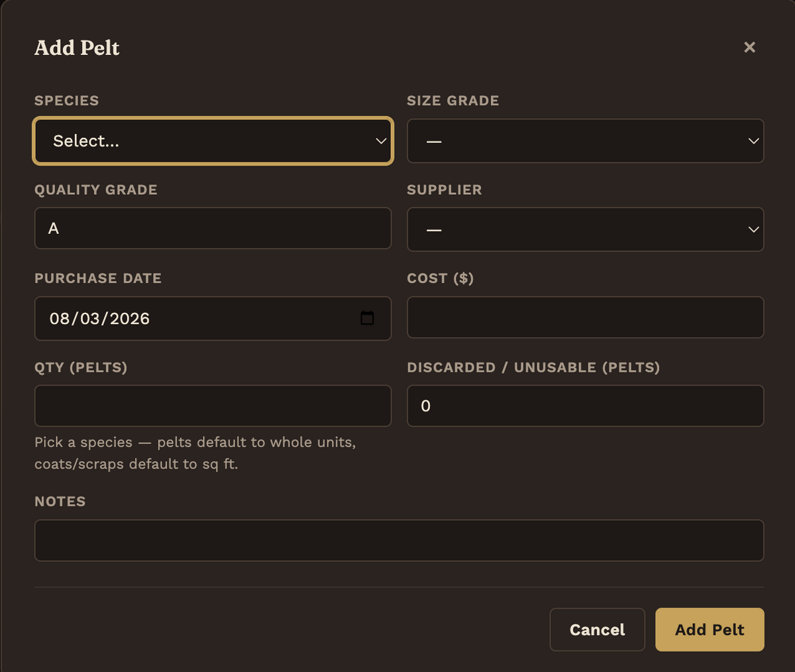The height and width of the screenshot is (672, 795).
Task: Open the calendar picker icon
Action: 367,318
